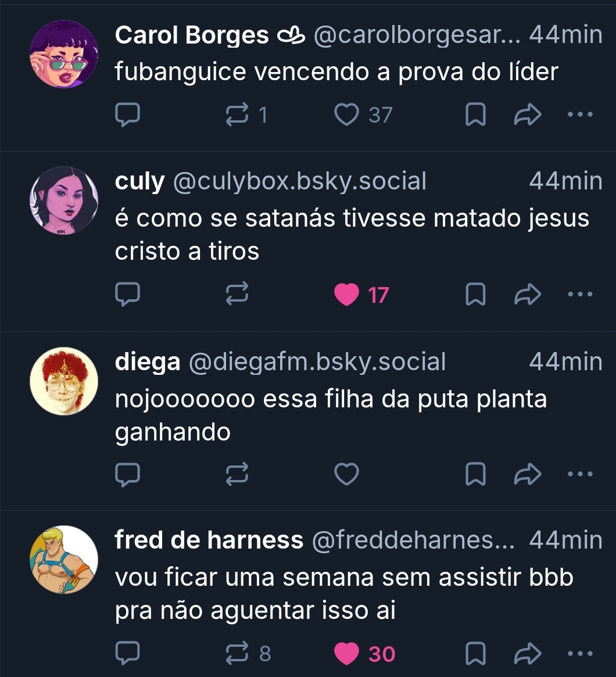Reply to fred de harness's post
This screenshot has width=616, height=677.
point(128,653)
